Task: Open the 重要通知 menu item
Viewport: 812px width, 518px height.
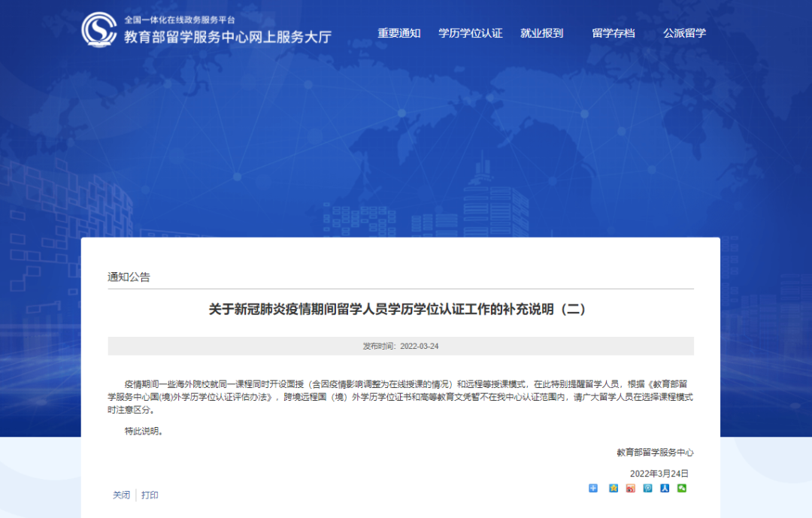Action: coord(398,33)
